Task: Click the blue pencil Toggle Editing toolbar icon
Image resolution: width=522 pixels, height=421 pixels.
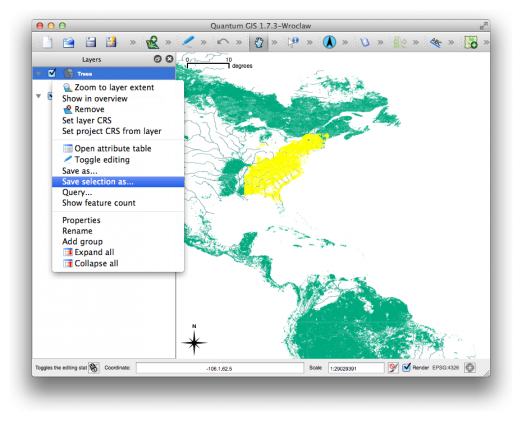Action: (188, 42)
